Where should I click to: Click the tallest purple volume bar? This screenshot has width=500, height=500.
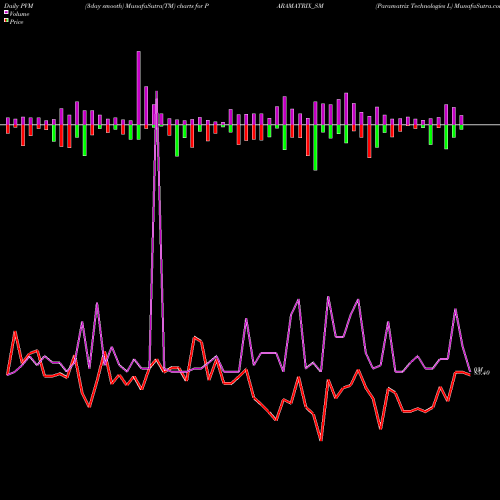(139, 88)
